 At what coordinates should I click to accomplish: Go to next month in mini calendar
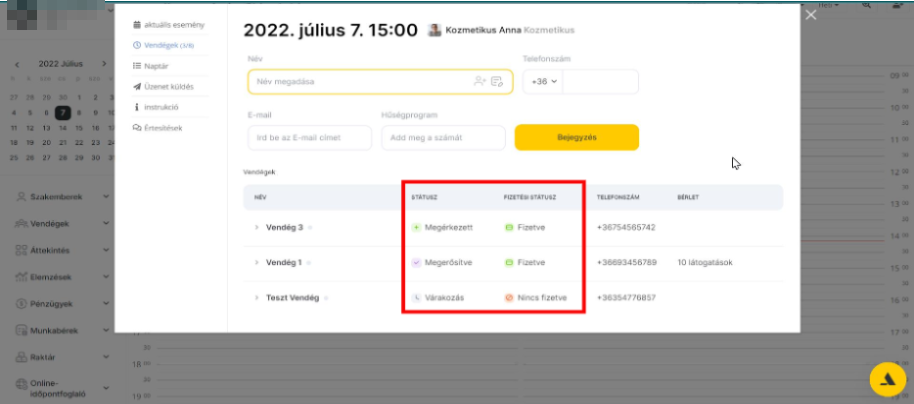104,64
